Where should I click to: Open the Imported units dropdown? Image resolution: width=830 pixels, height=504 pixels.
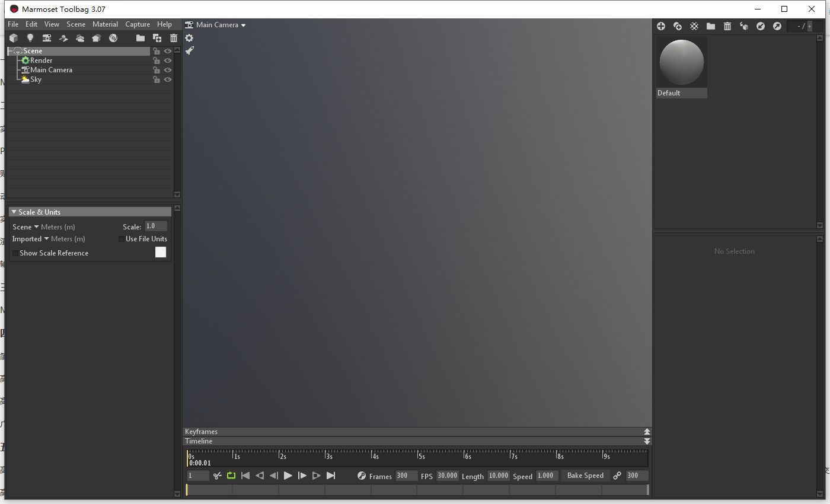point(31,239)
